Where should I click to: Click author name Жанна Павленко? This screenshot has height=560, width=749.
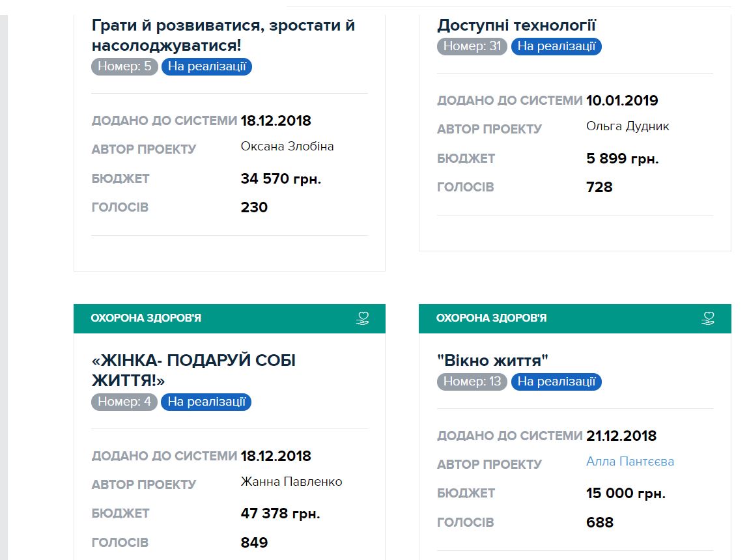(x=291, y=482)
